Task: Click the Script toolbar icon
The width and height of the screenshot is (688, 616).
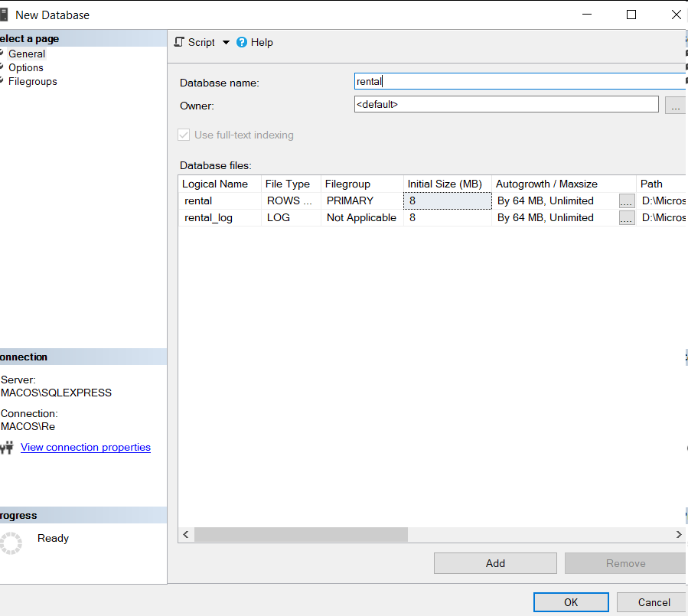Action: (x=179, y=42)
